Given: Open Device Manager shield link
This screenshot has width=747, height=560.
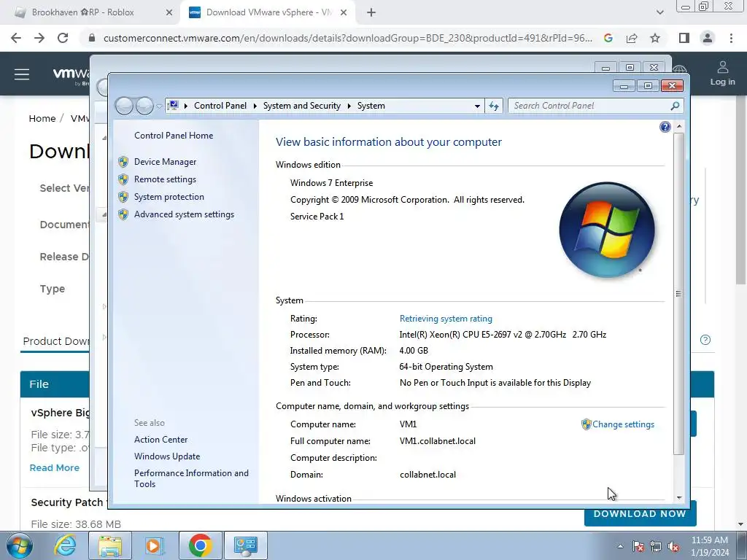Looking at the screenshot, I should (165, 162).
